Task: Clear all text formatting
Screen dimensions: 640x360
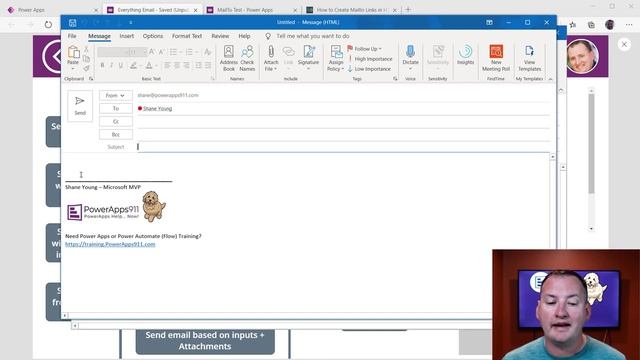Action: 208,52
